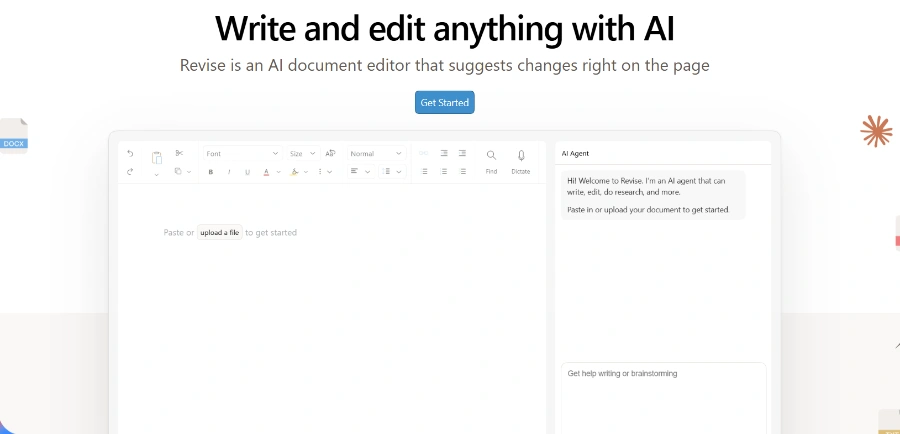The width and height of the screenshot is (900, 434).
Task: Click the upload a file button
Action: [220, 232]
